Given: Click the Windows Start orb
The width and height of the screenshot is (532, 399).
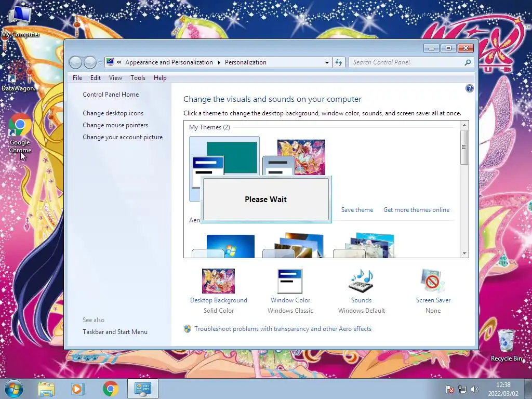Looking at the screenshot, I should coord(14,389).
